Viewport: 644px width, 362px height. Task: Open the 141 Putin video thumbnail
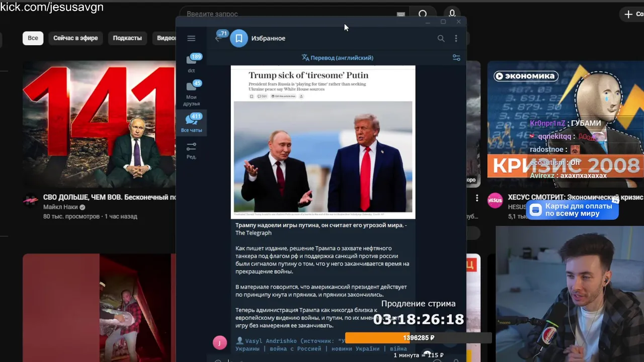(99, 125)
